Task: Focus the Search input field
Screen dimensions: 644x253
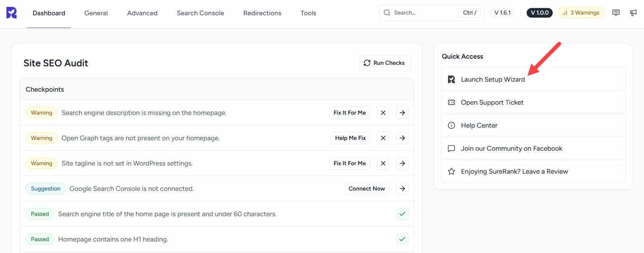Action: tap(422, 13)
